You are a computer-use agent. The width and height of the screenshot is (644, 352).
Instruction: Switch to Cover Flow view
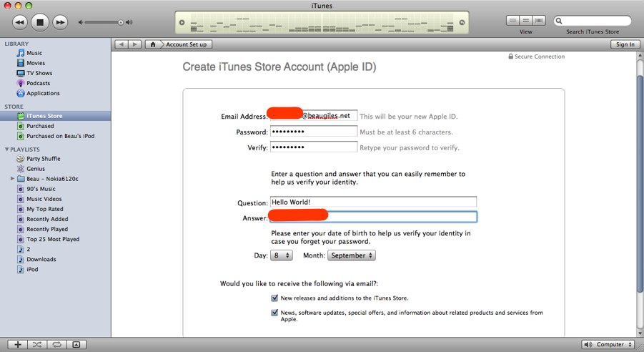point(539,21)
